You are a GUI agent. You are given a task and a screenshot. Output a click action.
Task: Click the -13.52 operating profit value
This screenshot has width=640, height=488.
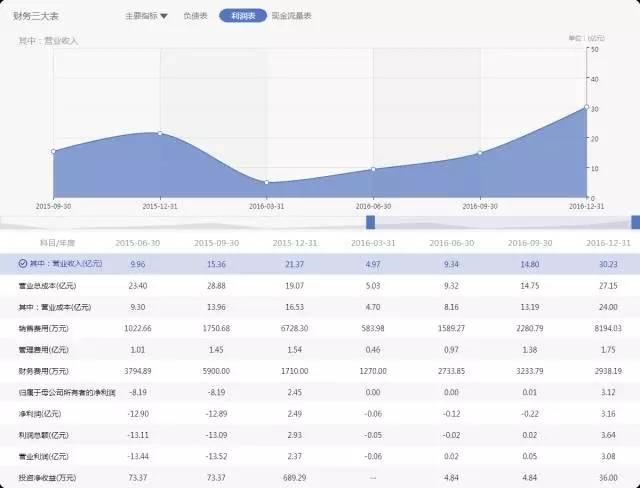(x=216, y=456)
